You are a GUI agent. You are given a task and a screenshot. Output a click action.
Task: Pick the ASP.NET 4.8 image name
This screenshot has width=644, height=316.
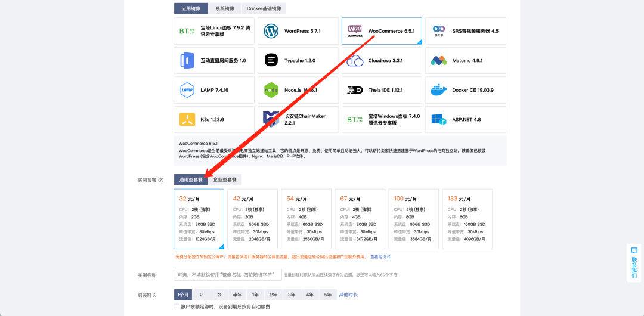click(466, 120)
